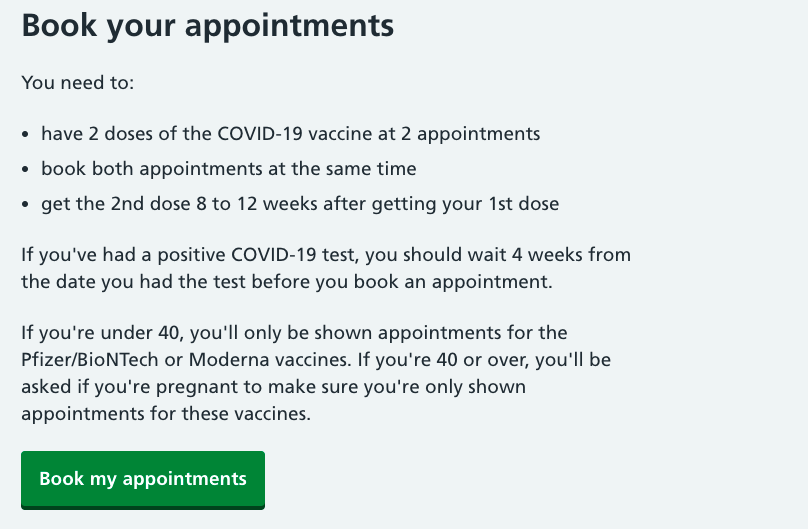Click the bullet dot before "get the 2nd dose"
The height and width of the screenshot is (529, 808).
point(26,204)
